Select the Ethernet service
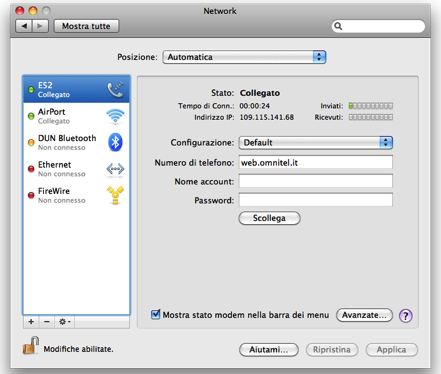 pos(76,169)
